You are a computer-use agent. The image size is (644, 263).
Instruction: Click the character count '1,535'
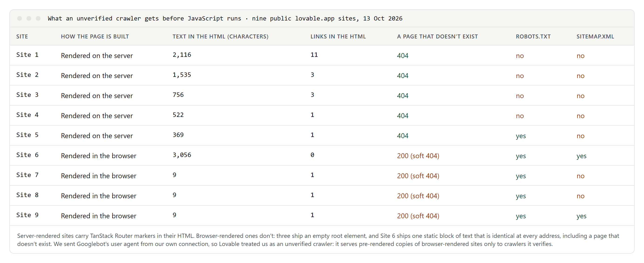click(x=182, y=75)
